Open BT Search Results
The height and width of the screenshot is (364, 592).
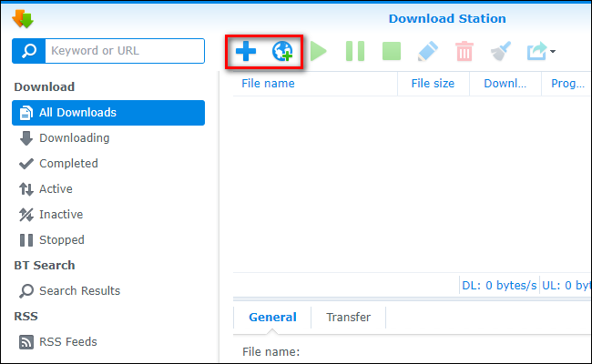79,291
